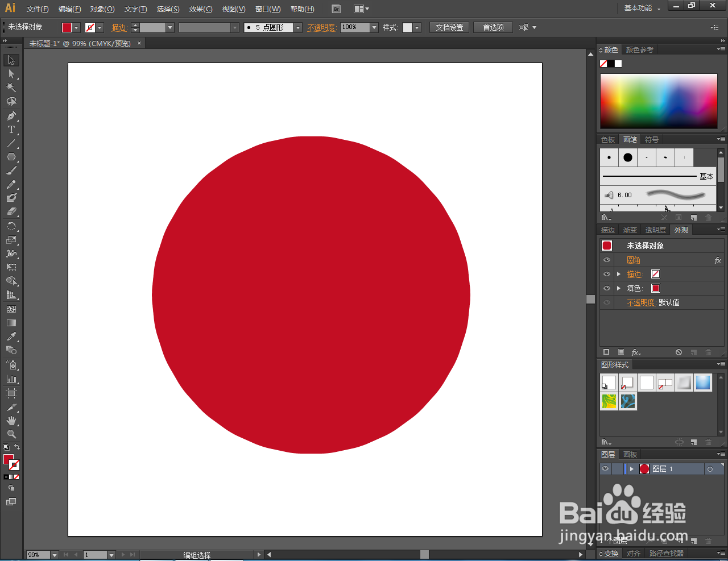This screenshot has height=561, width=728.
Task: Click the 填色 red swatch in Appearance
Action: (656, 288)
